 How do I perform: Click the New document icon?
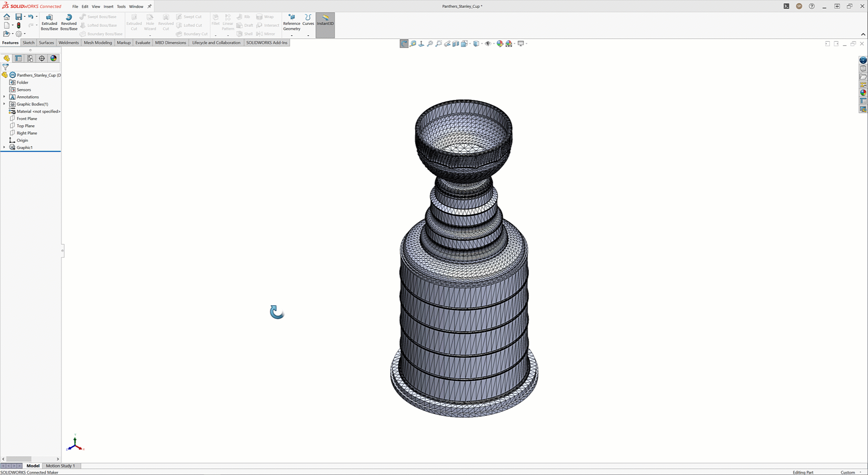[x=7, y=25]
